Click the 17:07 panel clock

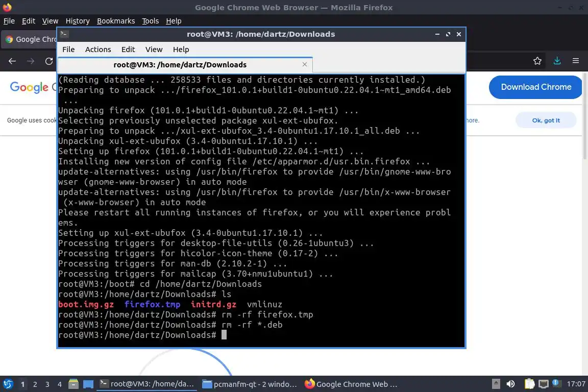(x=576, y=384)
